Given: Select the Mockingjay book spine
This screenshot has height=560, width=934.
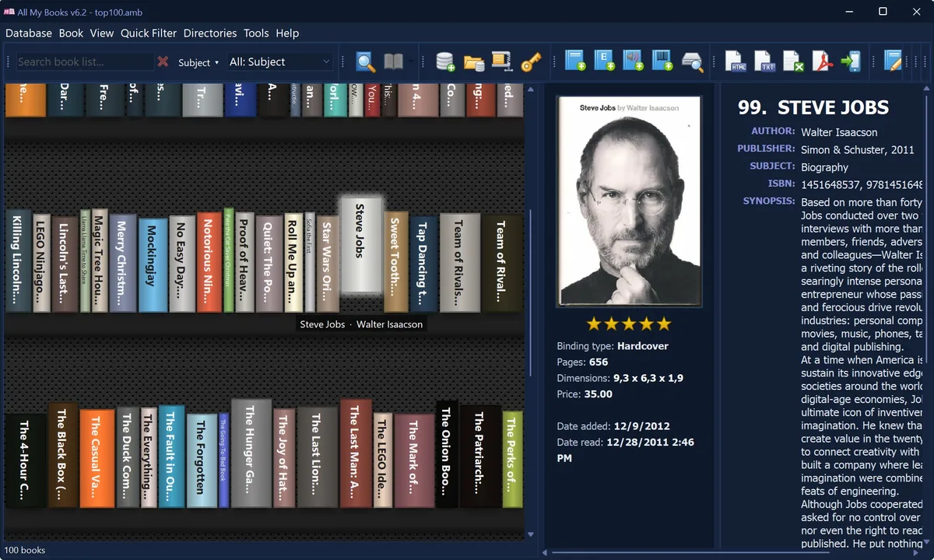Looking at the screenshot, I should point(153,265).
